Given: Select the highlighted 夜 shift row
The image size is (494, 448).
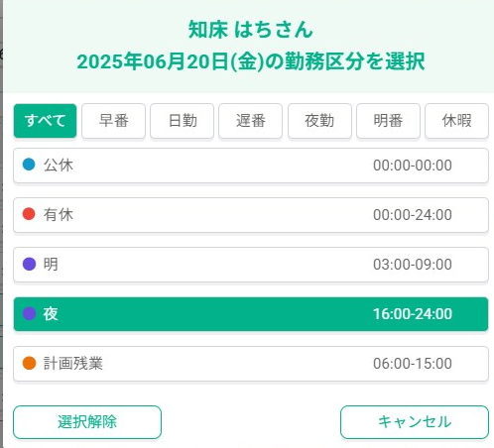Looking at the screenshot, I should pos(251,314).
